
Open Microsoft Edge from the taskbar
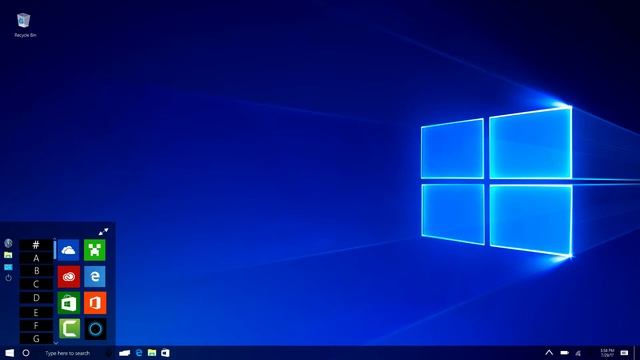(139, 353)
